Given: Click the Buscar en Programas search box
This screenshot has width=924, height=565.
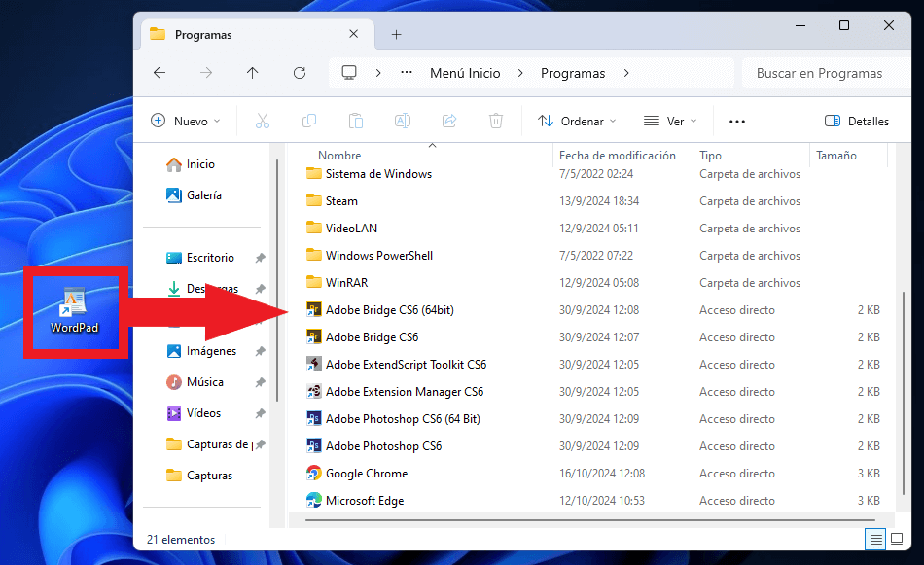Looking at the screenshot, I should click(826, 73).
